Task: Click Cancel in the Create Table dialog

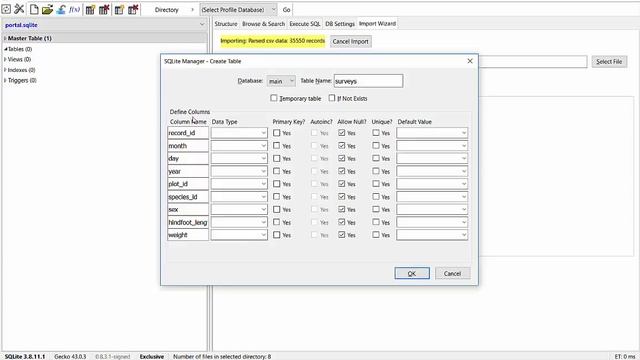Action: 452,273
